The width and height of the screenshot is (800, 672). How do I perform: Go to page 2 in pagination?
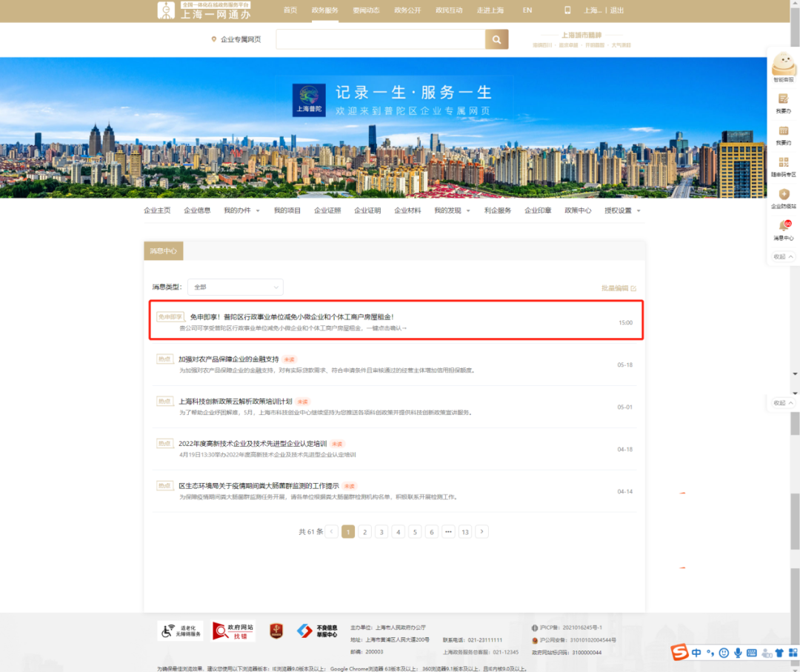point(364,531)
